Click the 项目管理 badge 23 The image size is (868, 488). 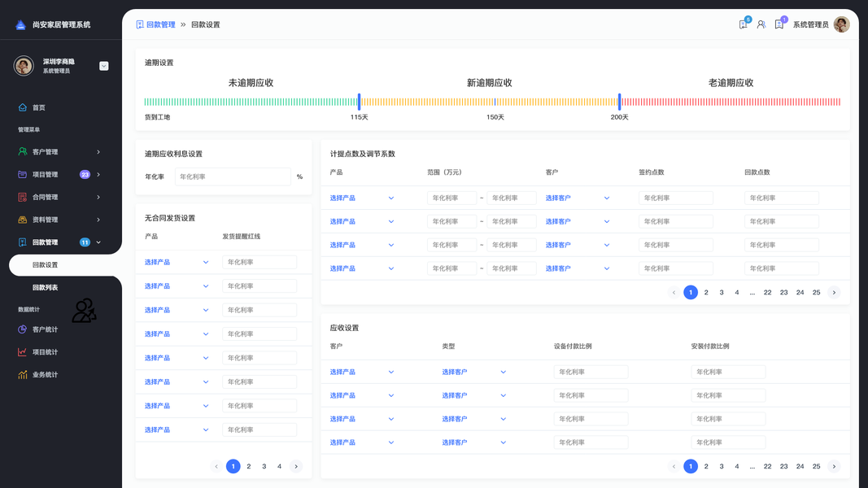(85, 174)
